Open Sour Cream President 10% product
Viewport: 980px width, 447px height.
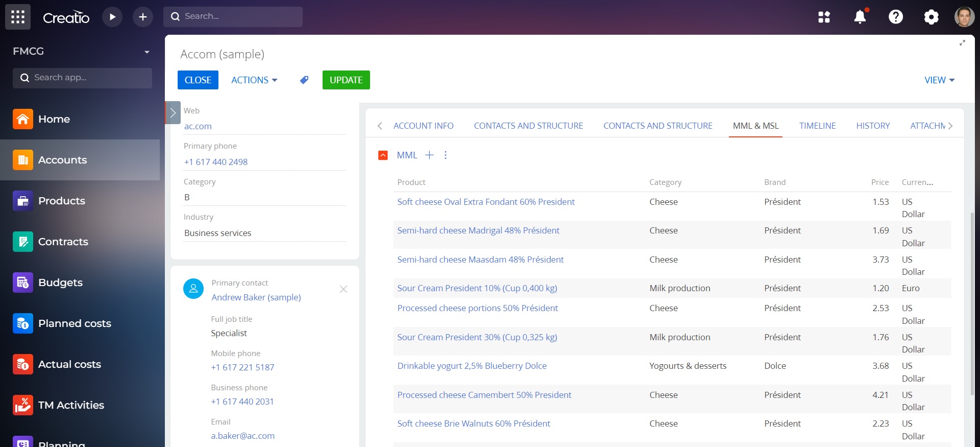click(x=477, y=288)
